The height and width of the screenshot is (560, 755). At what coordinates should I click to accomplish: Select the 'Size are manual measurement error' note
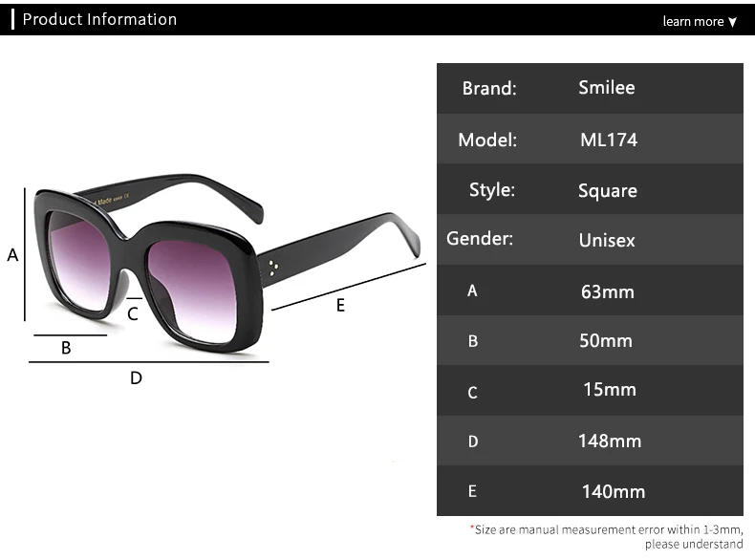point(607,529)
